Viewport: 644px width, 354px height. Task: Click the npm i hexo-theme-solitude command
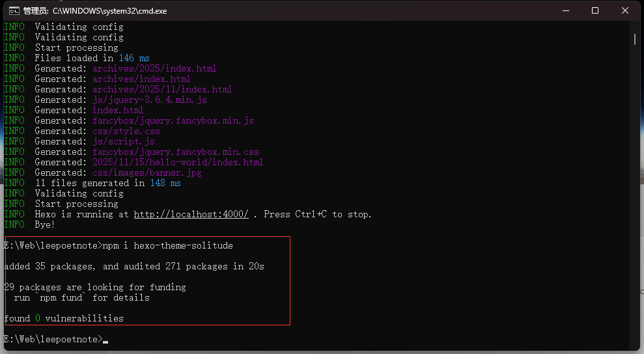click(x=167, y=245)
